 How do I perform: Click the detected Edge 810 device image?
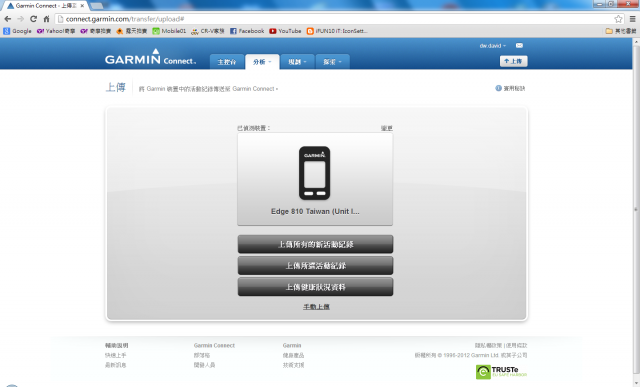pos(314,173)
